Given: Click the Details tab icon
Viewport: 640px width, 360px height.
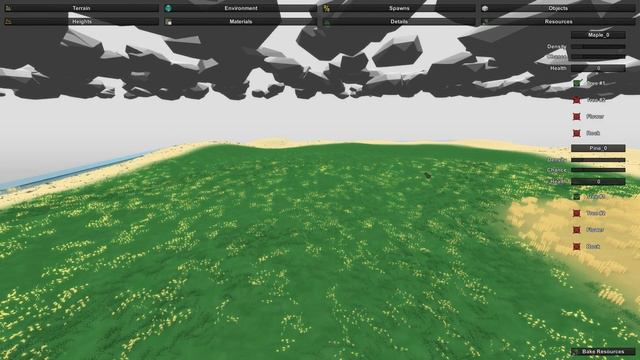Looking at the screenshot, I should point(327,22).
